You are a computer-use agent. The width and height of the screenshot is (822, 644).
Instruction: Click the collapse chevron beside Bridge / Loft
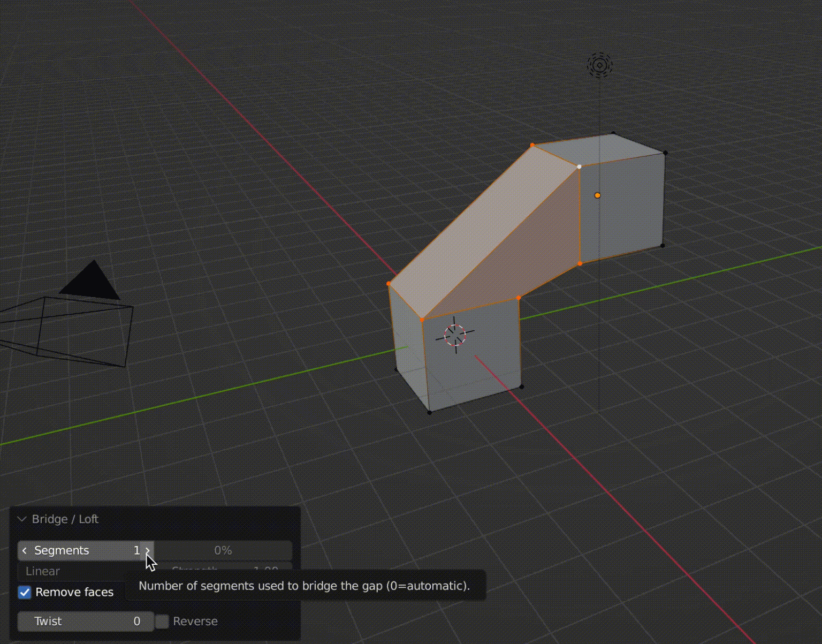click(21, 519)
